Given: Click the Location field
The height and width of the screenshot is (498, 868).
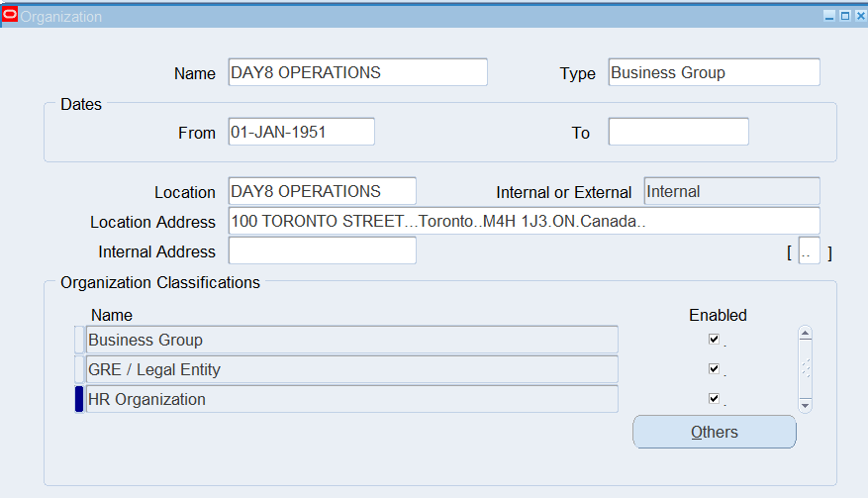Looking at the screenshot, I should (323, 191).
